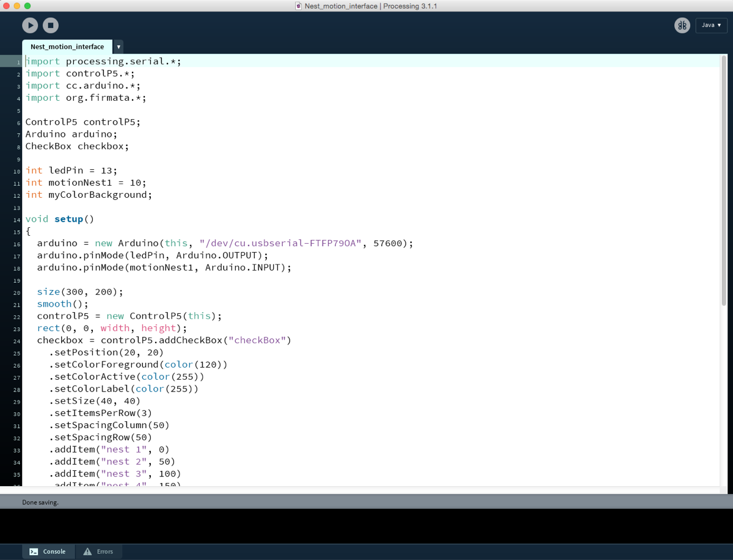
Task: Open the Java mode dropdown
Action: pyautogui.click(x=712, y=25)
